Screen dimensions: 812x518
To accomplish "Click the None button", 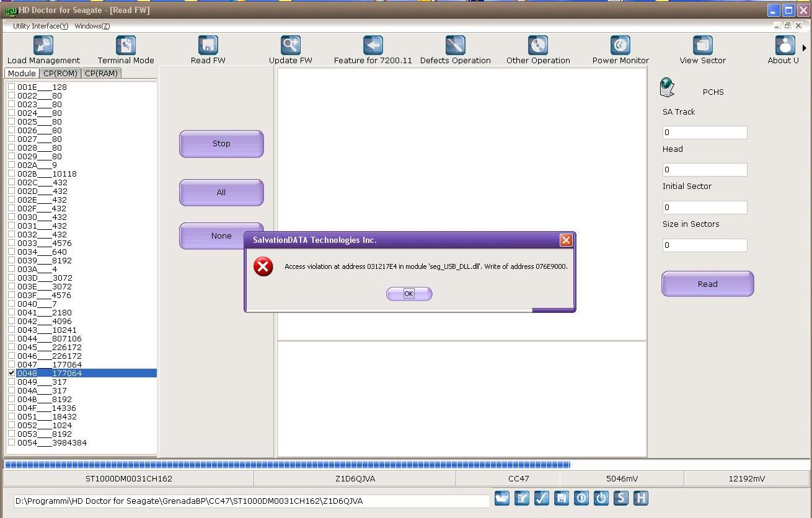I will [221, 236].
